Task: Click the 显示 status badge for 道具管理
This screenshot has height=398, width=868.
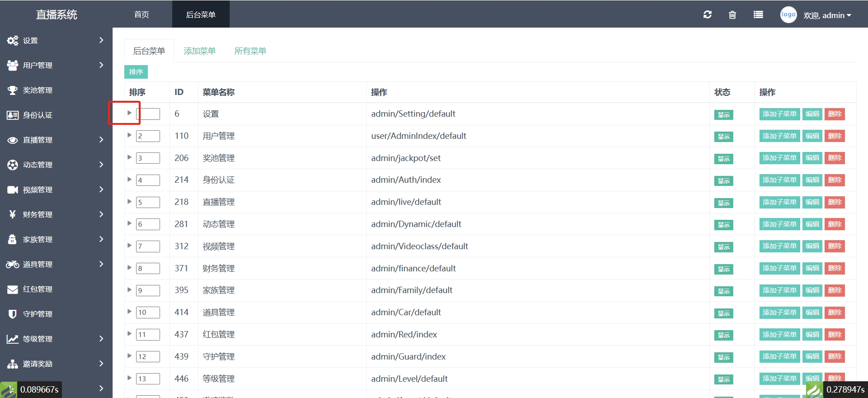Action: [724, 313]
